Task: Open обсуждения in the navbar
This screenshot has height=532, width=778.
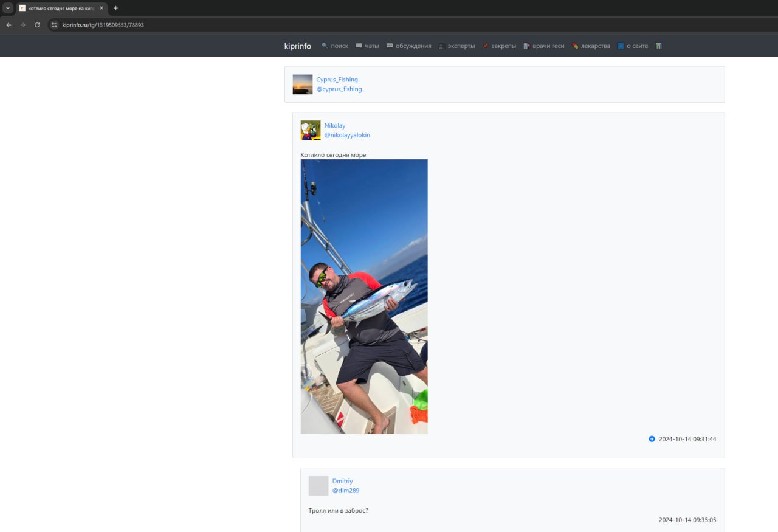Action: (x=408, y=46)
